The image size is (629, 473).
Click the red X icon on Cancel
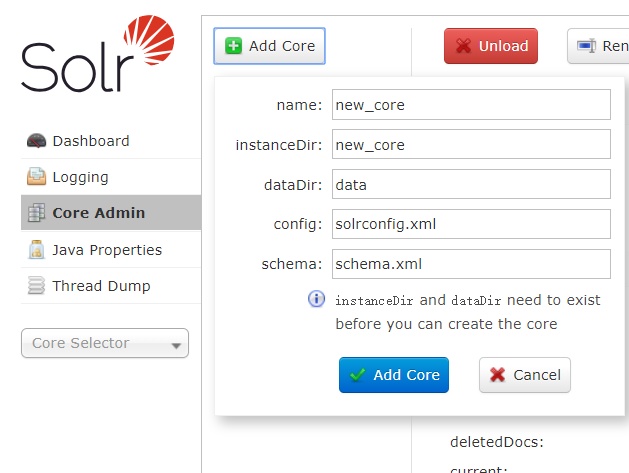pyautogui.click(x=497, y=375)
